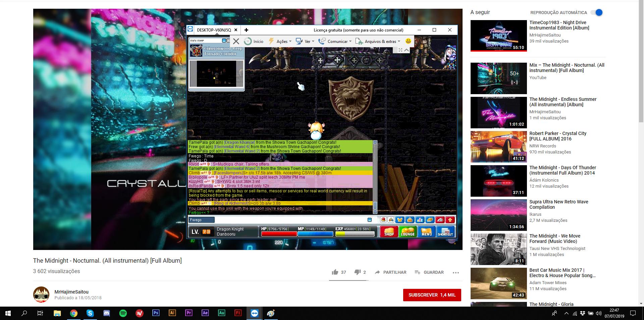Open the TimeCop1983 Night Drive thumbnail
This screenshot has height=320, width=644.
coord(498,36)
